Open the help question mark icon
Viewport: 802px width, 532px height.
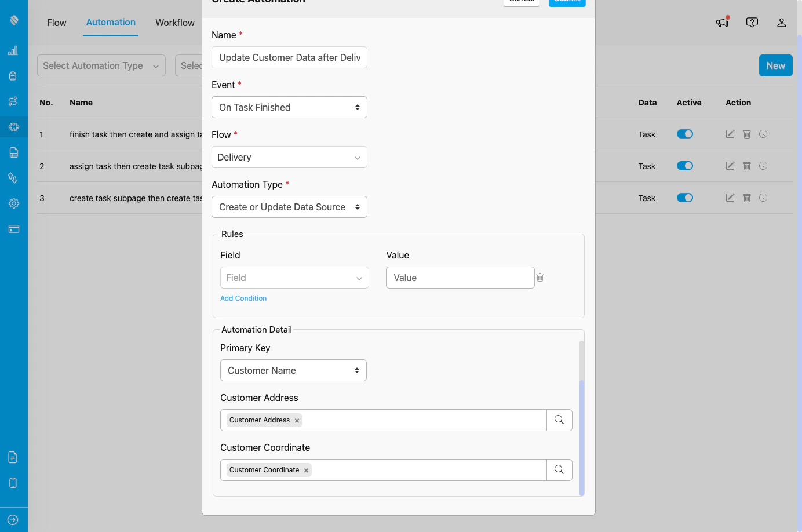[752, 22]
